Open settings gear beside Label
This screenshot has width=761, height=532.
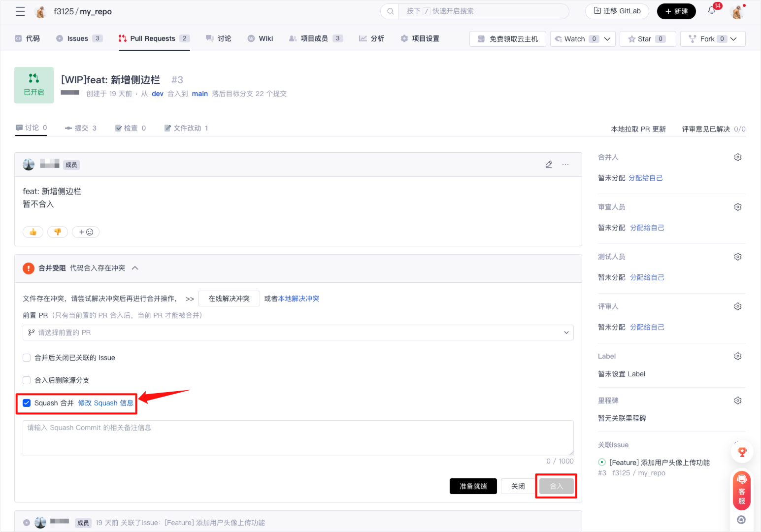click(737, 356)
